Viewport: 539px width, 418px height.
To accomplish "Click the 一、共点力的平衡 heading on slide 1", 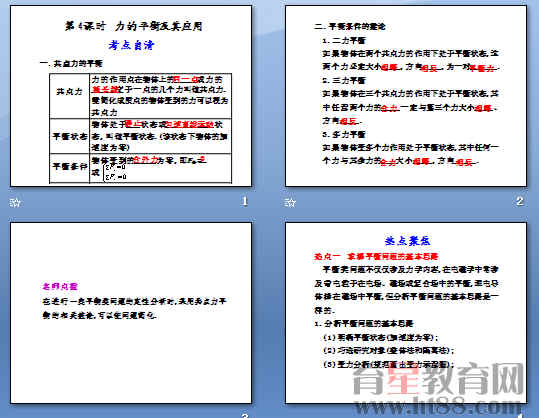I will pyautogui.click(x=71, y=64).
